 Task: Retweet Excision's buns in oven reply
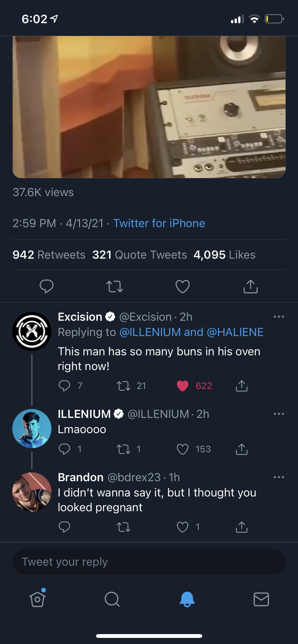coord(124,386)
